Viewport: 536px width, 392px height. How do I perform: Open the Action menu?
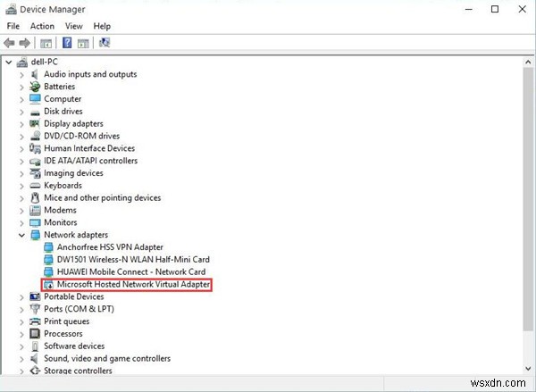42,26
